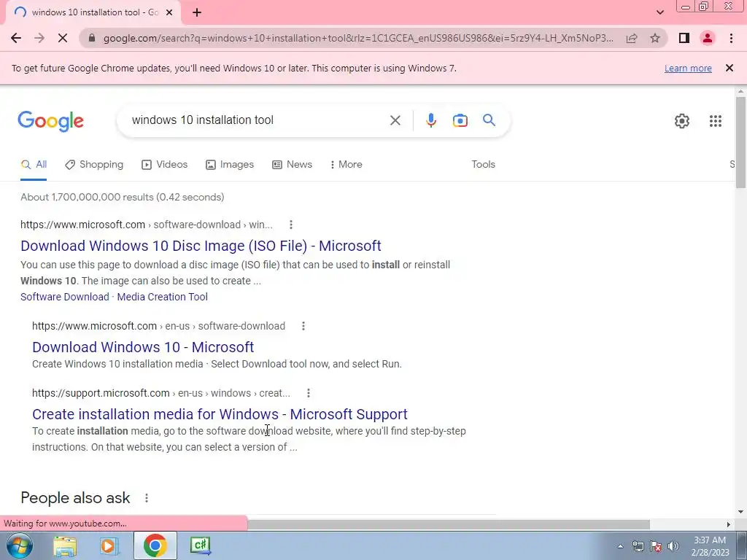
Task: Open Google quick settings gear
Action: pyautogui.click(x=682, y=121)
